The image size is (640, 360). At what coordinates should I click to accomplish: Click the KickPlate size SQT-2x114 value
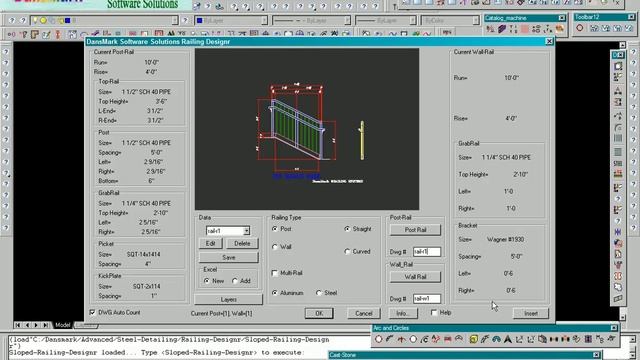point(146,287)
